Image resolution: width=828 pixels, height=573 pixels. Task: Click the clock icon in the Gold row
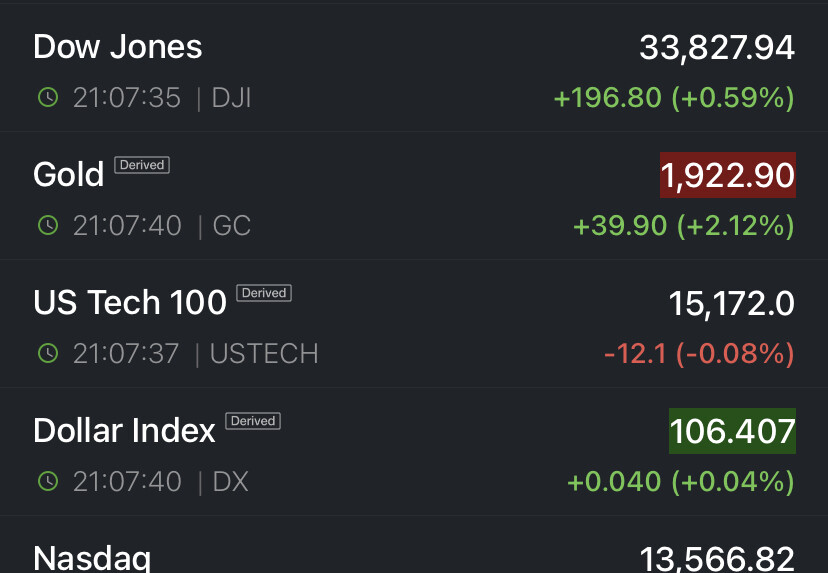tap(47, 226)
